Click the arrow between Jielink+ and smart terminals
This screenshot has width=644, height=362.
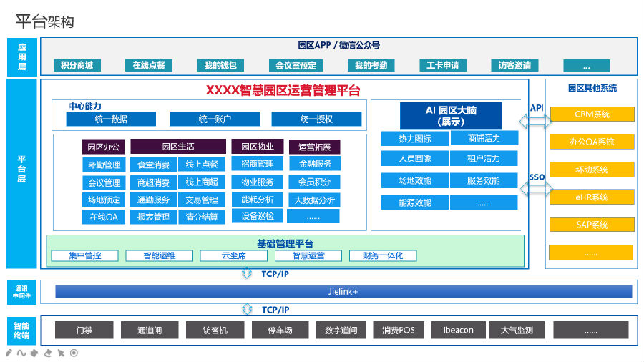(248, 309)
